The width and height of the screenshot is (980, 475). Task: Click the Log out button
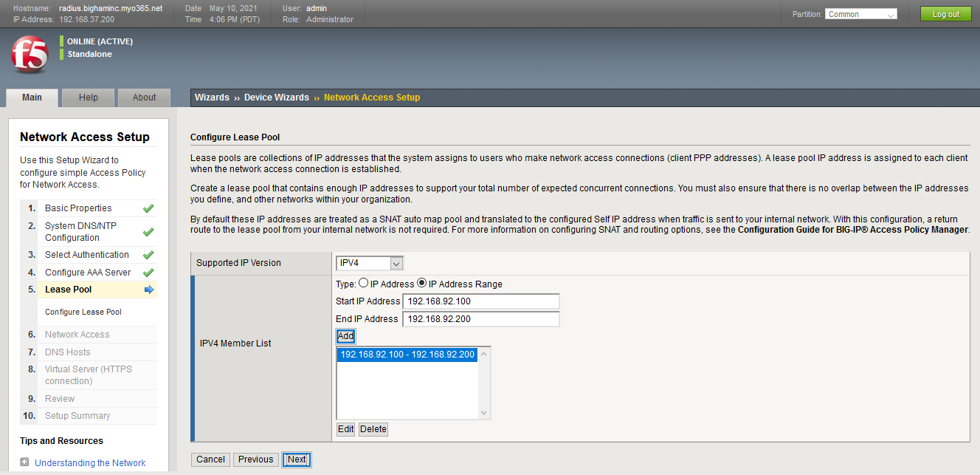(x=945, y=13)
